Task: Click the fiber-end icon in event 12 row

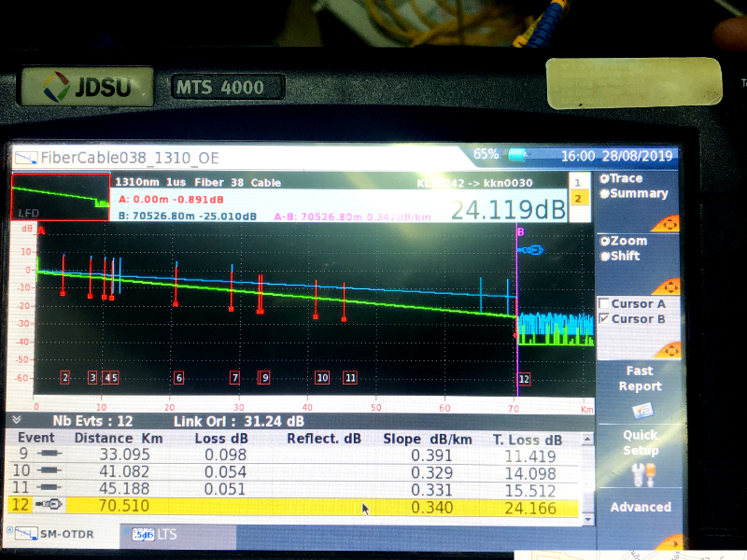Action: [49, 504]
